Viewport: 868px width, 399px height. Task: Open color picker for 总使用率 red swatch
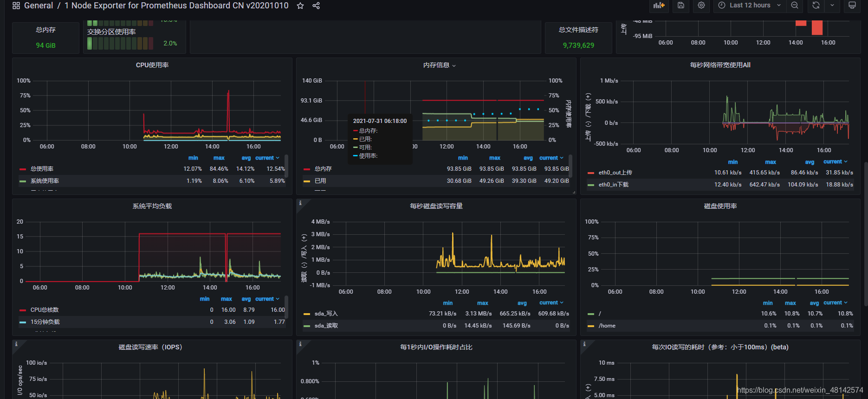click(x=23, y=169)
